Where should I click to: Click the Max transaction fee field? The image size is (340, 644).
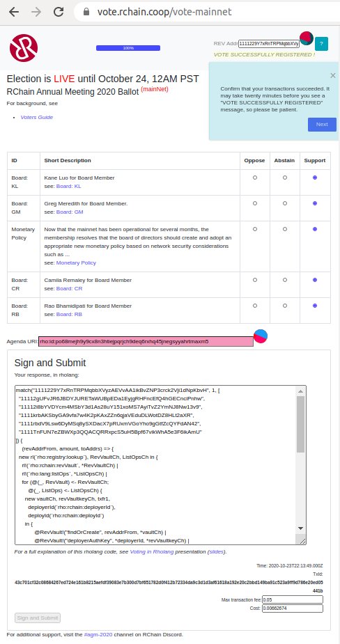[293, 599]
